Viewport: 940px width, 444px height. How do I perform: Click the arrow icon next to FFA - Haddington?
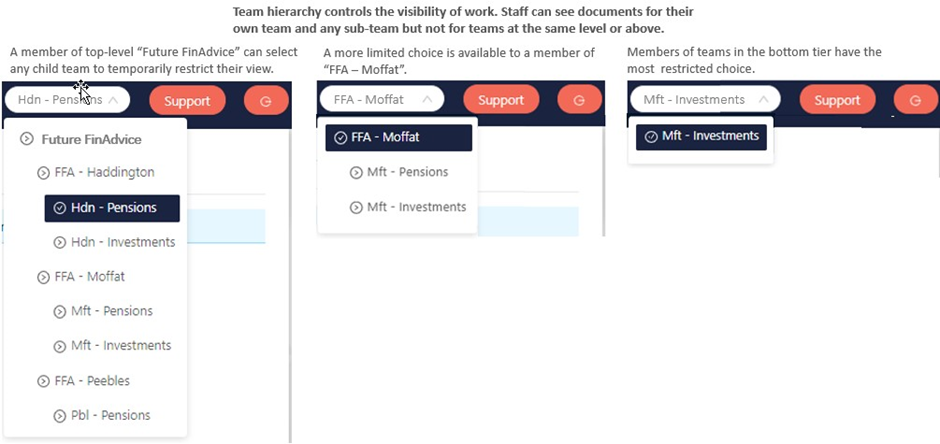pyautogui.click(x=43, y=173)
